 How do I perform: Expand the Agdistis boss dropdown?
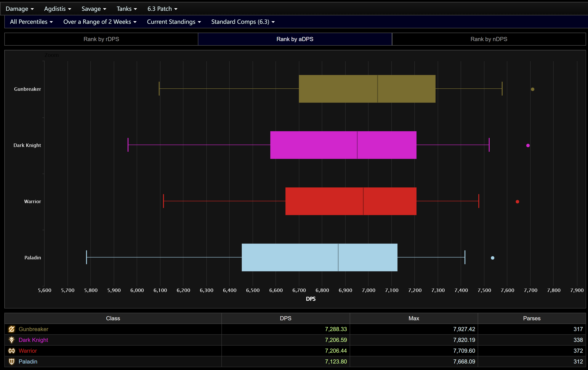[x=58, y=9]
